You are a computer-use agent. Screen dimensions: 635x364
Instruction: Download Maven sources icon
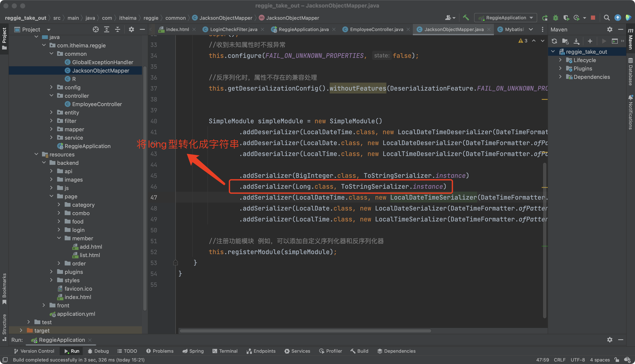[x=576, y=41]
